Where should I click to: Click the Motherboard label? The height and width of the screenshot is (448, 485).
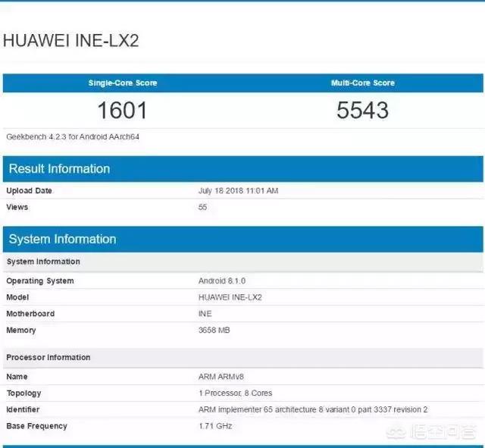[30, 314]
